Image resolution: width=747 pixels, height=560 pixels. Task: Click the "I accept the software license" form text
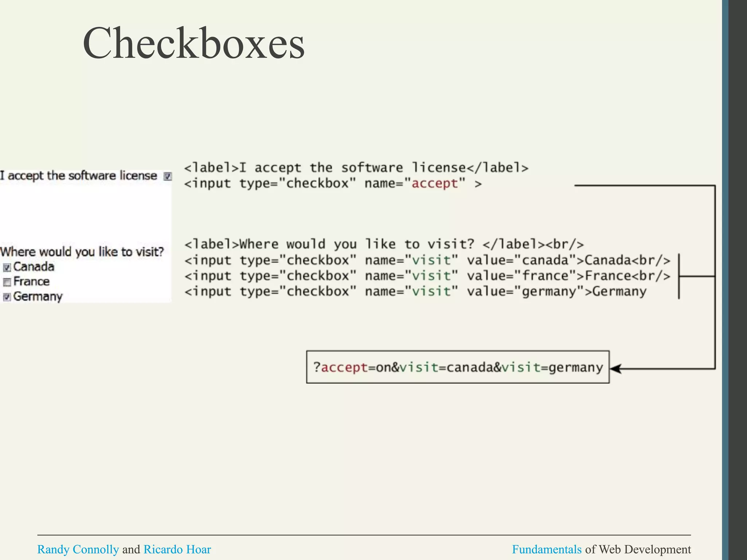(78, 176)
